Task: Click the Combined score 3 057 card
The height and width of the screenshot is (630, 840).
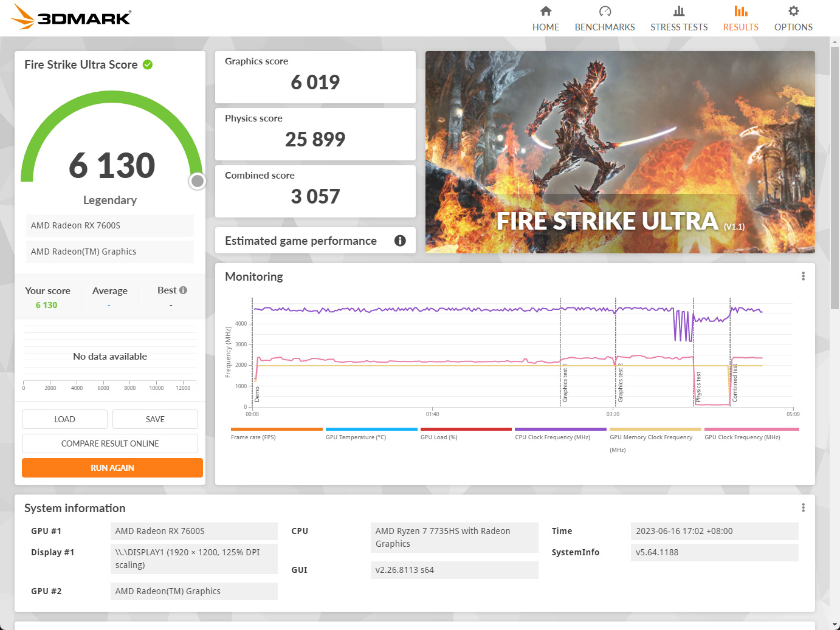Action: click(x=315, y=191)
